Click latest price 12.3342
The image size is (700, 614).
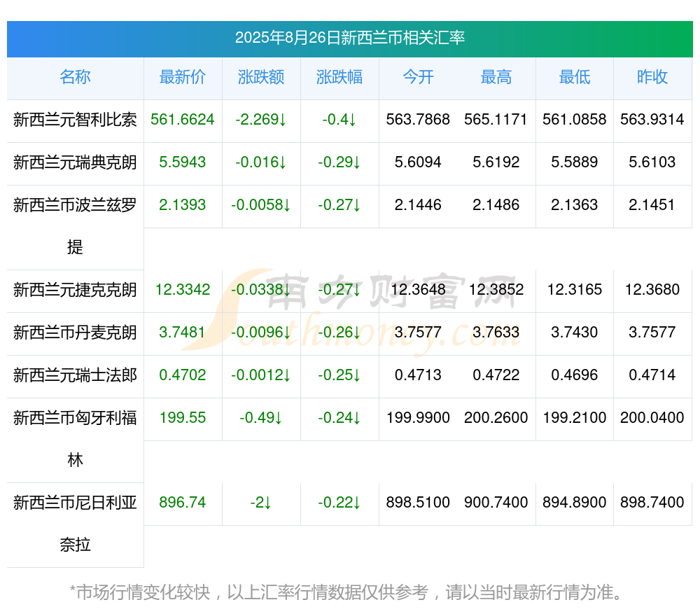coord(183,290)
